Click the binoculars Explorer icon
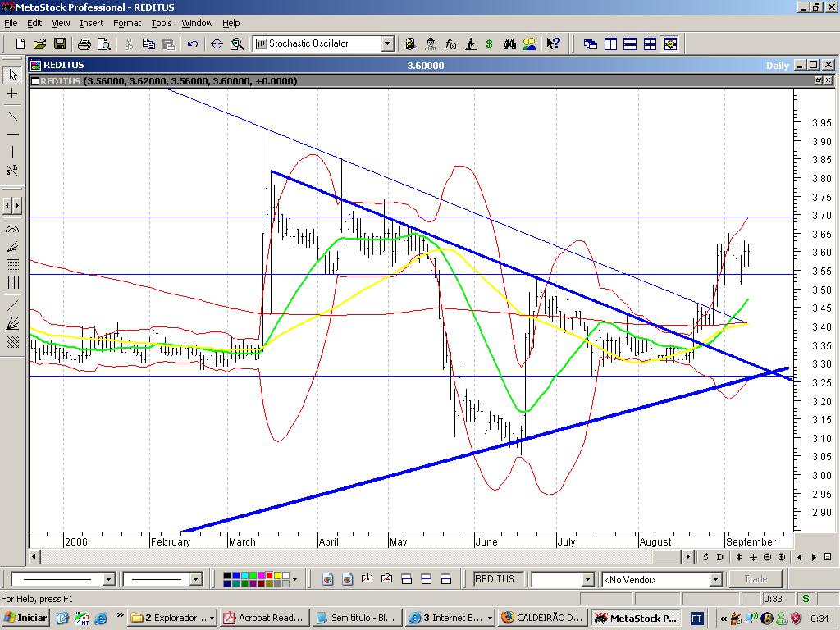 pos(509,43)
